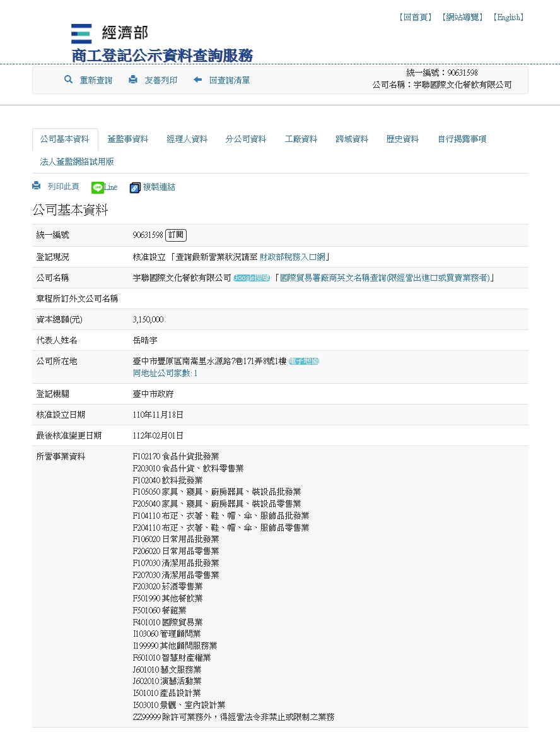Click the 同地址公司家數: 1 link
Screen dimensions: 560x744
pyautogui.click(x=165, y=373)
